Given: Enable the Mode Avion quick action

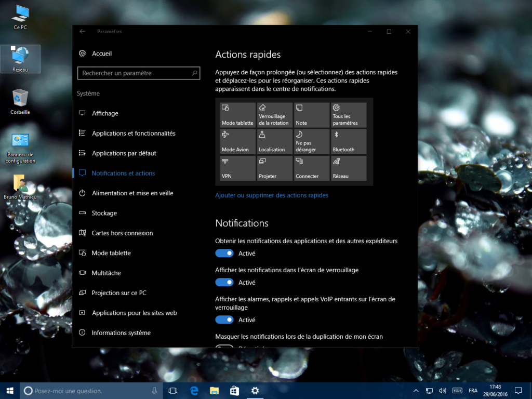Looking at the screenshot, I should click(237, 141).
